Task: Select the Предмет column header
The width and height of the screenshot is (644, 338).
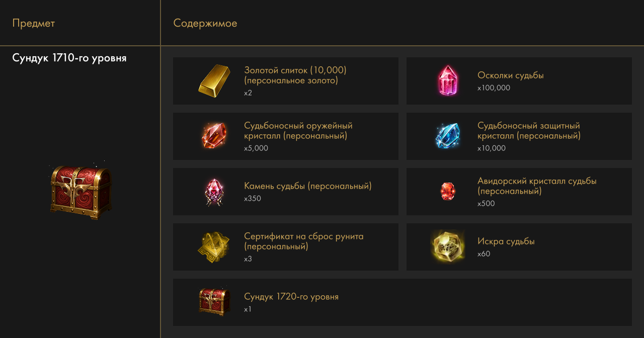Action: (34, 23)
